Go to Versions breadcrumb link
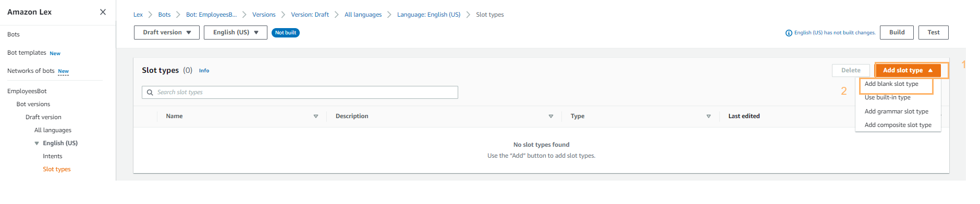Screen dimensions: 980x204 click(264, 15)
